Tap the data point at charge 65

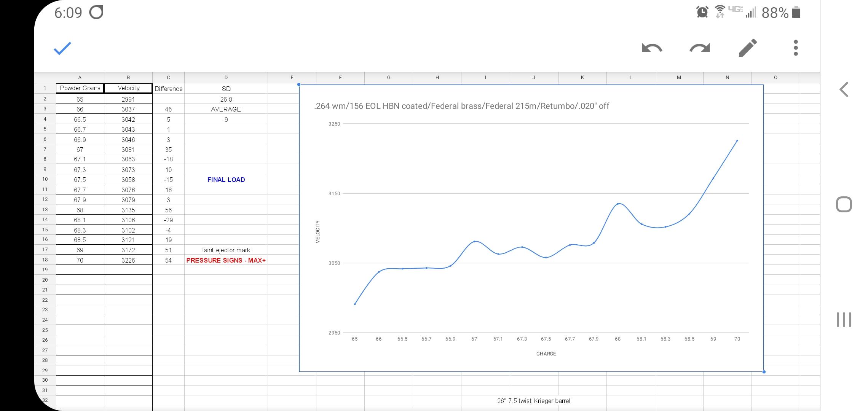(x=355, y=304)
